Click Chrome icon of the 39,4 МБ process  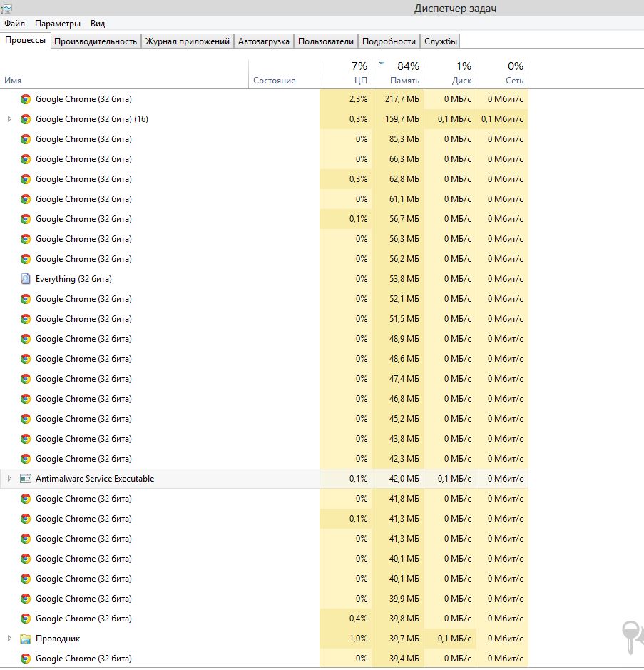tap(26, 659)
